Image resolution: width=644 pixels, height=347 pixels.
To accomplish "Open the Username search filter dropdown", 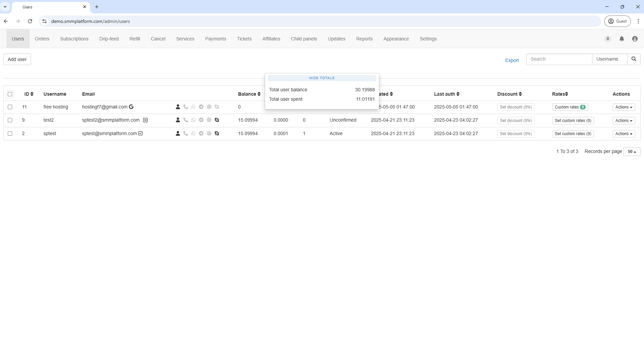I will (x=609, y=59).
